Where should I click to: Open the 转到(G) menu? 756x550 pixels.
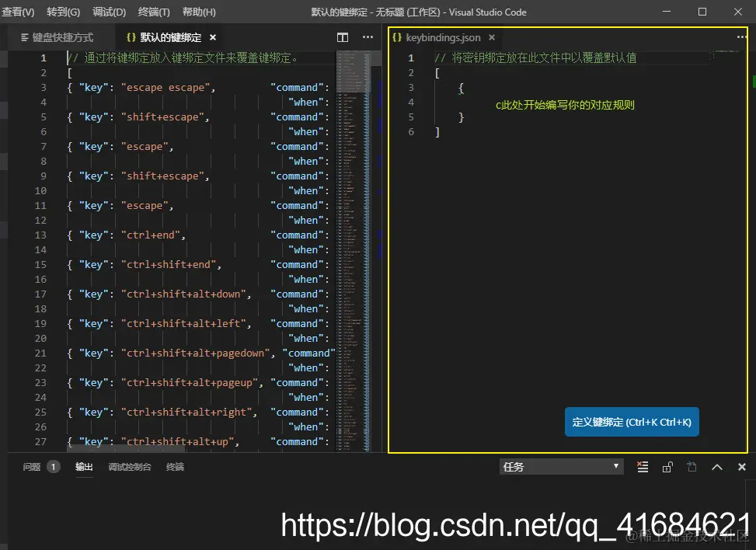click(x=63, y=12)
